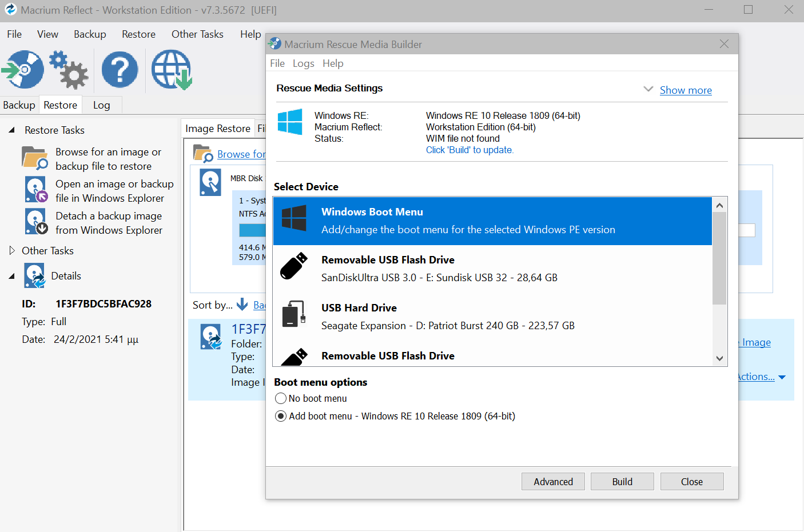Click the blue question mark help icon
The width and height of the screenshot is (804, 532).
click(x=120, y=70)
